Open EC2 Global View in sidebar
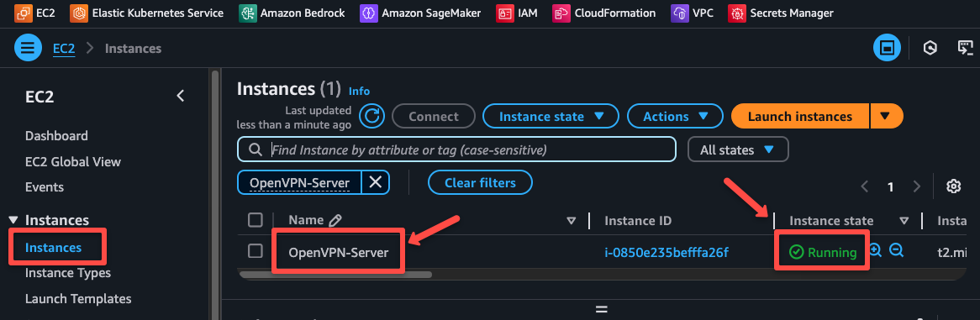This screenshot has height=320, width=980. coord(73,161)
